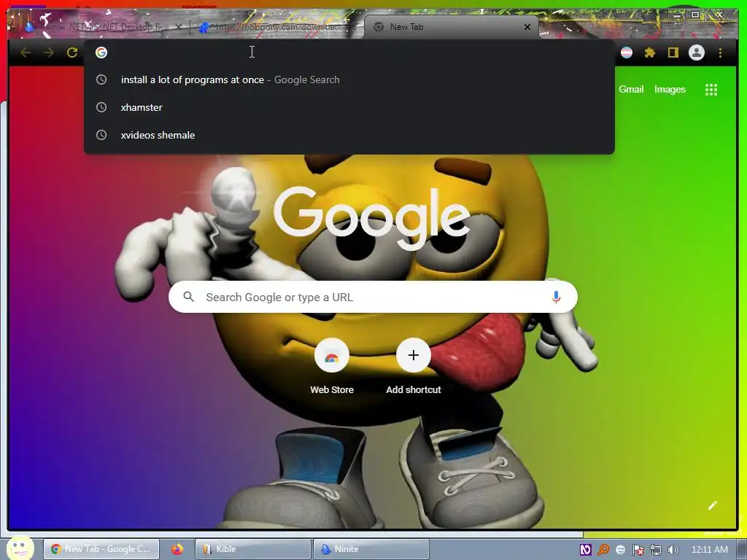Image resolution: width=747 pixels, height=560 pixels.
Task: Click the 12:11 AM taskbar clock
Action: [709, 550]
